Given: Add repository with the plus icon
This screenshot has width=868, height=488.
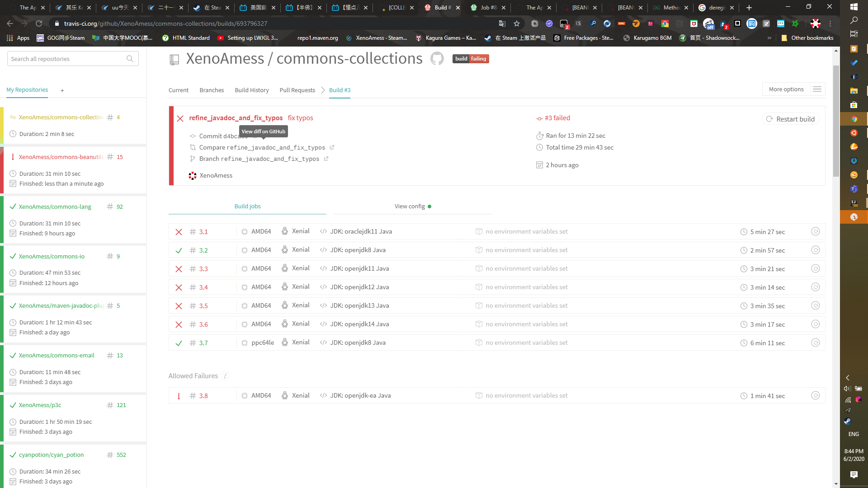Looking at the screenshot, I should [x=62, y=90].
